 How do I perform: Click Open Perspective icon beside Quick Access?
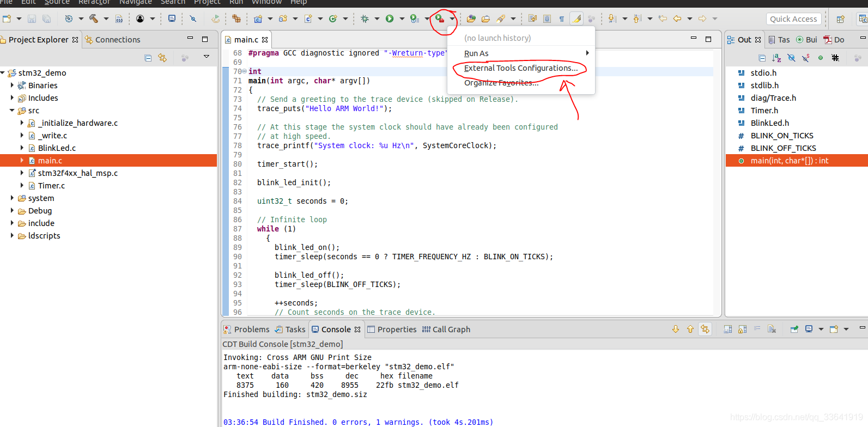[x=841, y=19]
